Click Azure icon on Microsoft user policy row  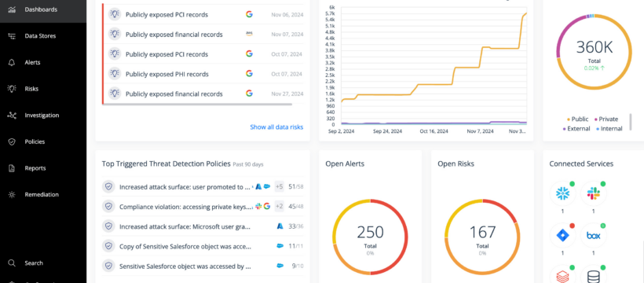click(280, 226)
